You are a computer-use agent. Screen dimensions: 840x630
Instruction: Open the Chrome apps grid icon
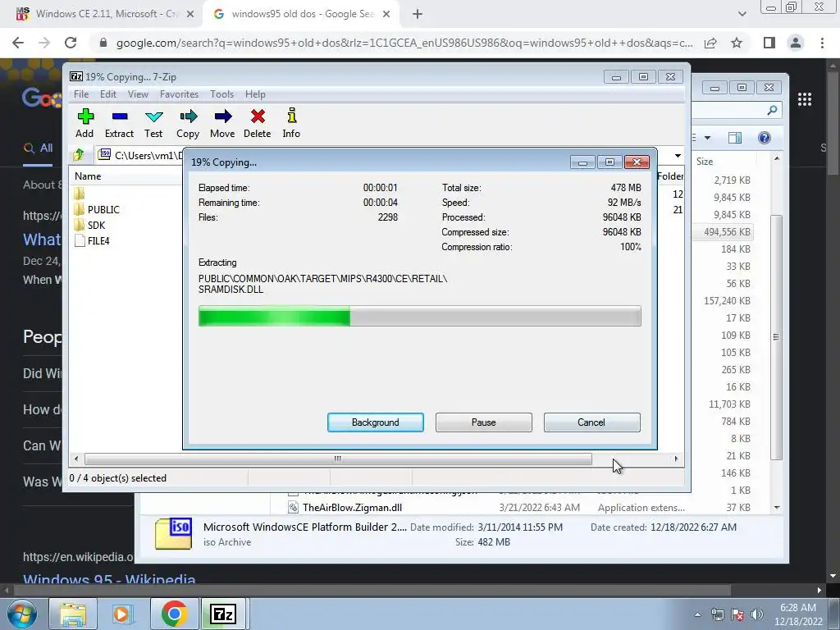(x=805, y=99)
